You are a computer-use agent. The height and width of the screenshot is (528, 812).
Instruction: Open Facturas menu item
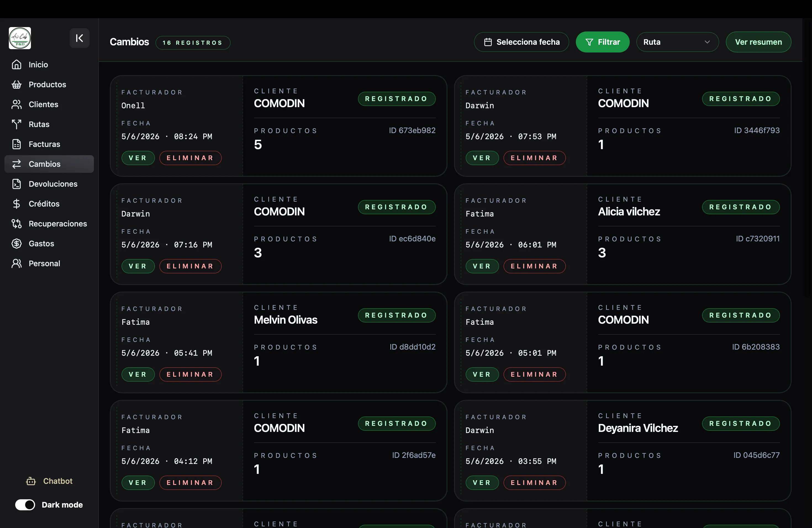[49, 144]
